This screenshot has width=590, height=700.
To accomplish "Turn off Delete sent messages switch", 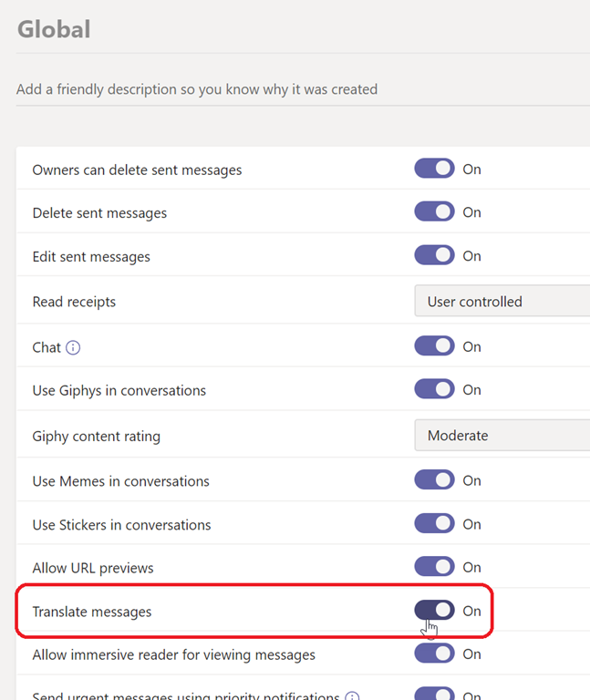I will [x=434, y=212].
